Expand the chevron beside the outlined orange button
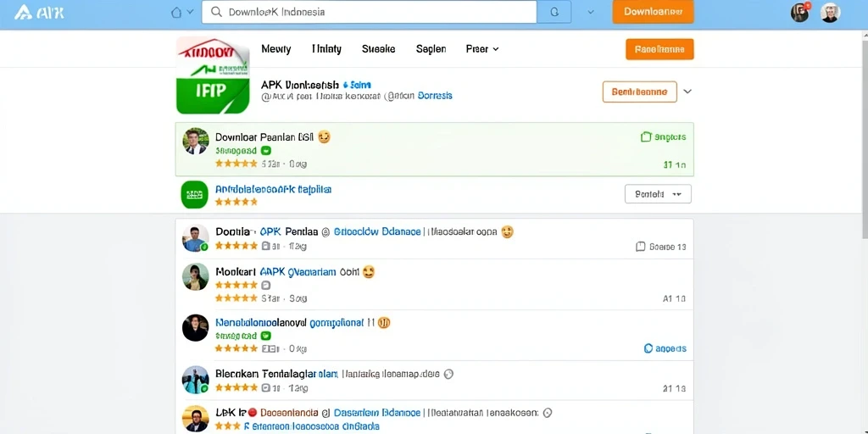Viewport: 868px width, 434px height. (687, 92)
